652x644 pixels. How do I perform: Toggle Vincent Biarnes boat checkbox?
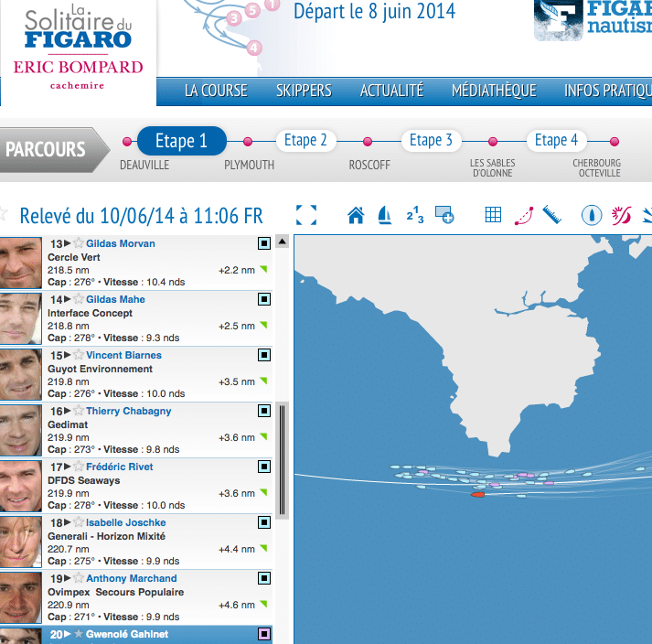[x=264, y=355]
